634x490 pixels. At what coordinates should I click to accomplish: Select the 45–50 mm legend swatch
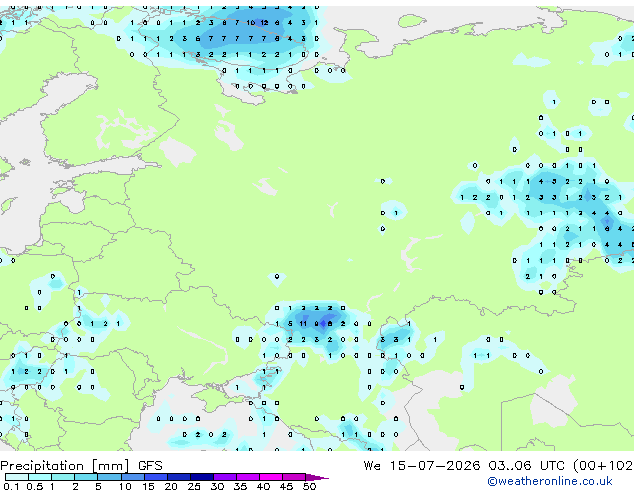click(x=294, y=477)
